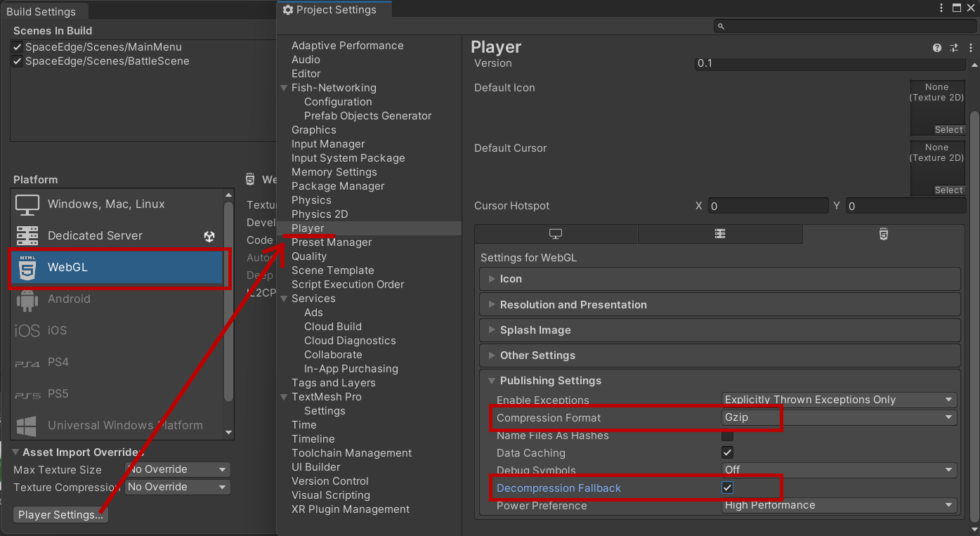Click Select under Default Icon texture
This screenshot has width=980, height=536.
pos(948,130)
